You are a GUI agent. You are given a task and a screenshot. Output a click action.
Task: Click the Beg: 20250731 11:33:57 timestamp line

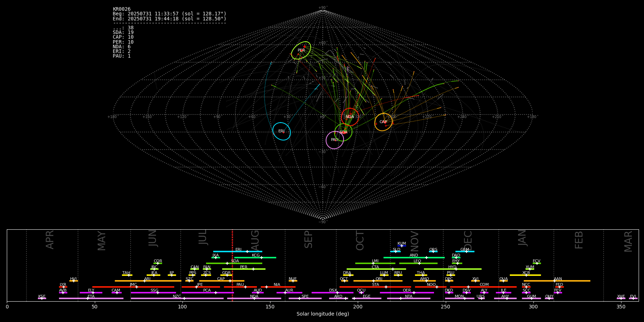point(170,14)
